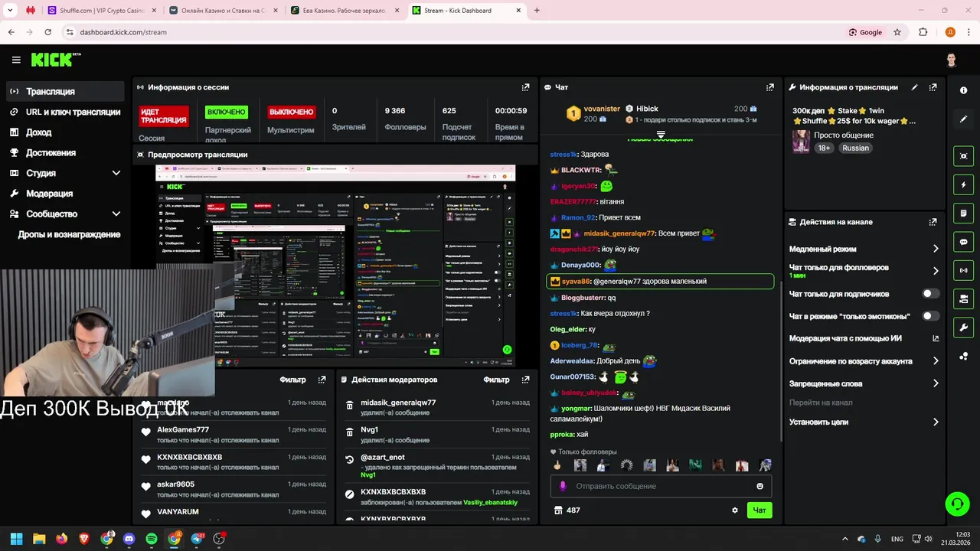
Task: Open the profile avatar in the top right
Action: click(x=951, y=60)
